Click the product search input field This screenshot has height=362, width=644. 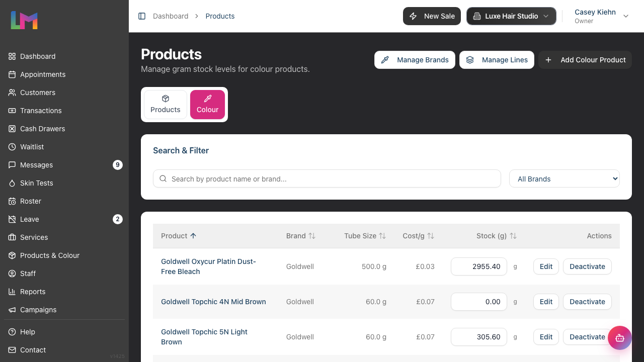point(327,178)
